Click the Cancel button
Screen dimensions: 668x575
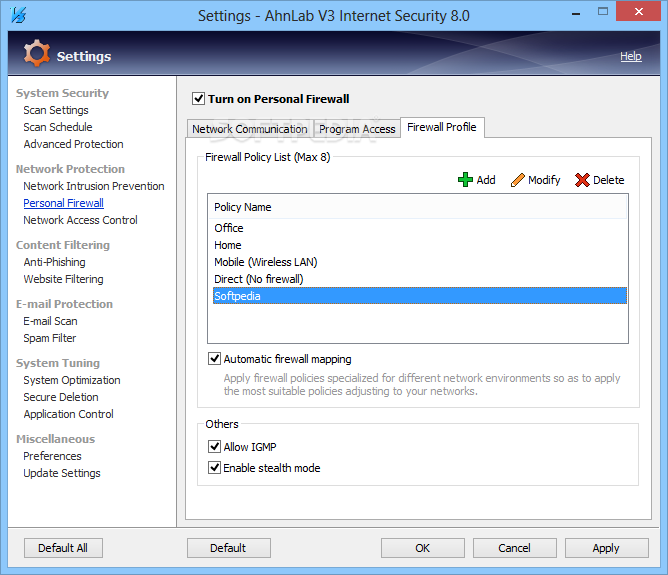pos(515,548)
